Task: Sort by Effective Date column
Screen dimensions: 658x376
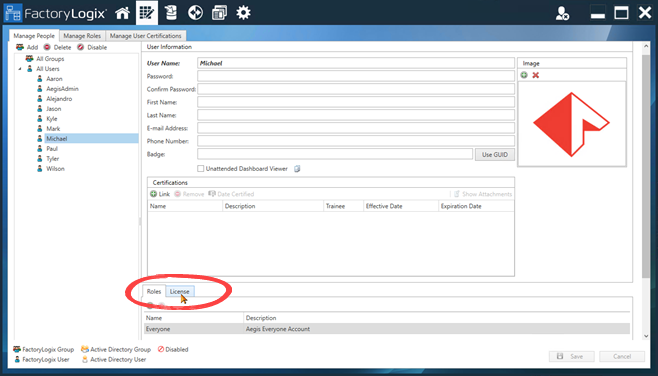Action: pos(401,206)
